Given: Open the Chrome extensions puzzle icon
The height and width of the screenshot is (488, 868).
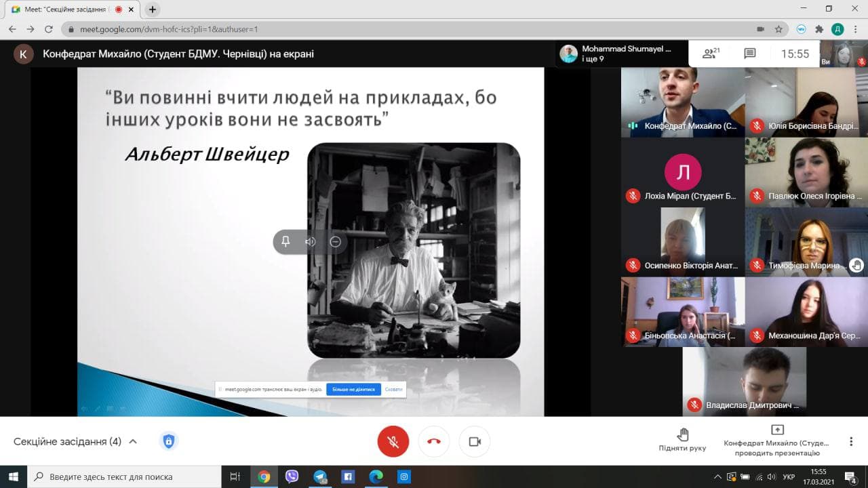Looking at the screenshot, I should tap(819, 29).
